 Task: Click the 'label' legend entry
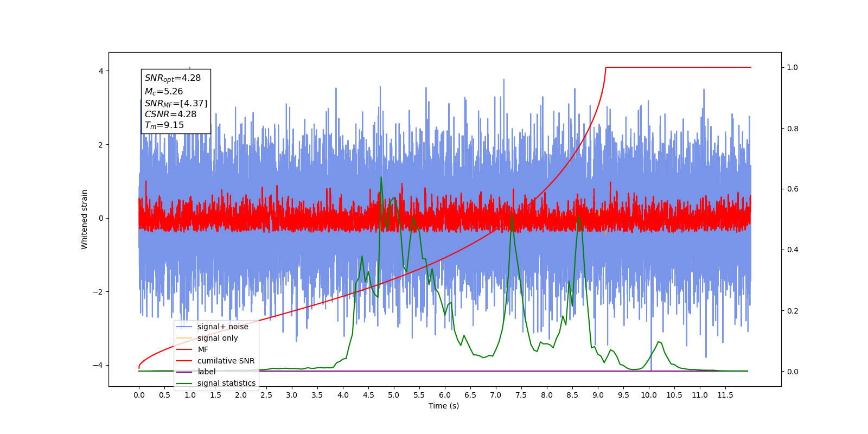[x=196, y=372]
